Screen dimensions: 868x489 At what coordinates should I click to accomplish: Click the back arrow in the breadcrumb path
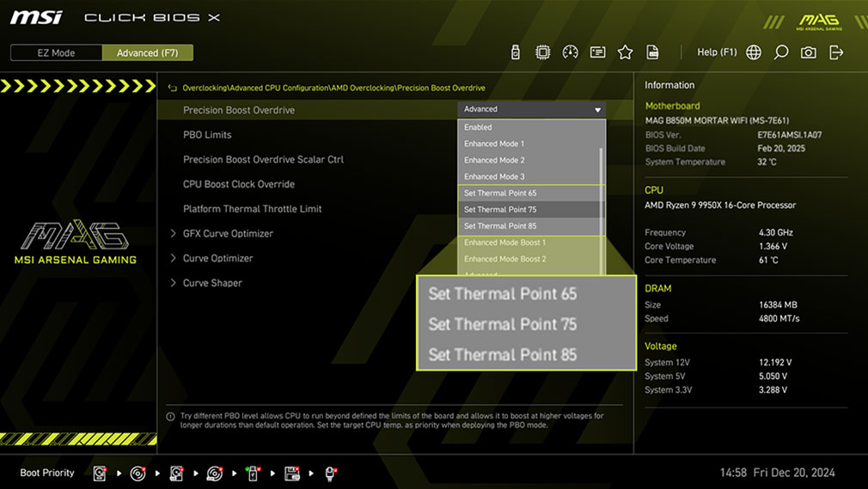(x=173, y=89)
